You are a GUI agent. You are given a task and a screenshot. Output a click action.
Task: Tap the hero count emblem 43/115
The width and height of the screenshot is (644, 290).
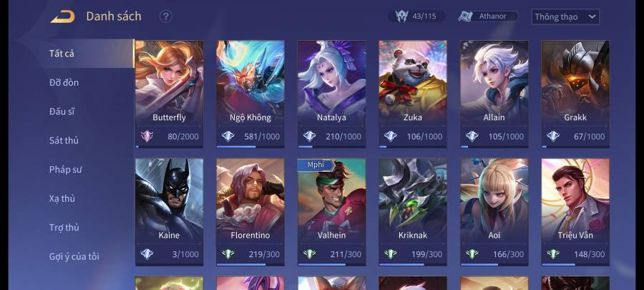401,16
